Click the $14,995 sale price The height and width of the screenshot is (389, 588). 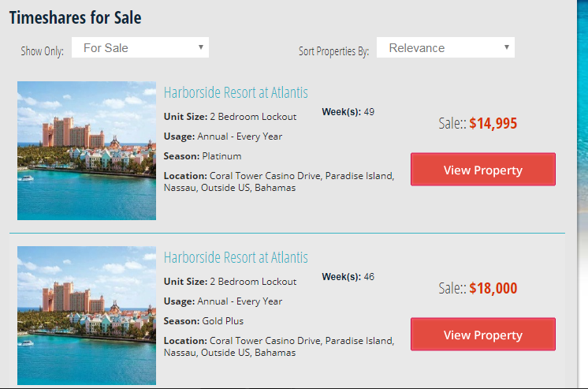(493, 124)
